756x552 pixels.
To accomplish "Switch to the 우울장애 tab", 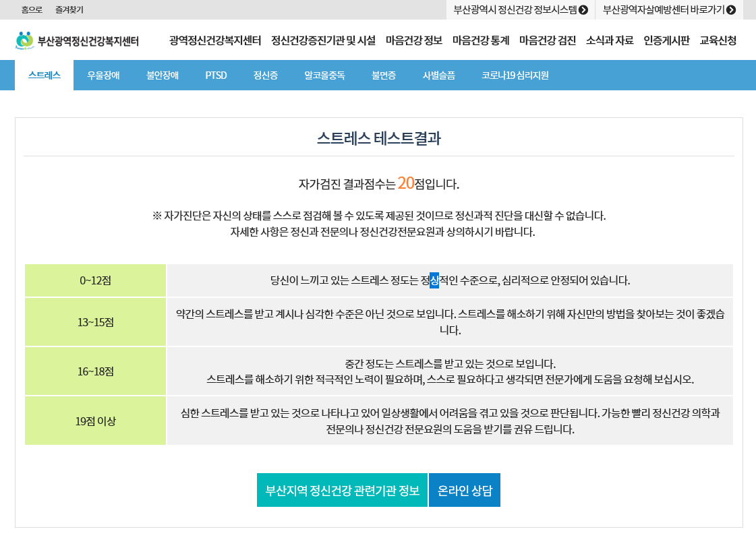I will tap(103, 75).
